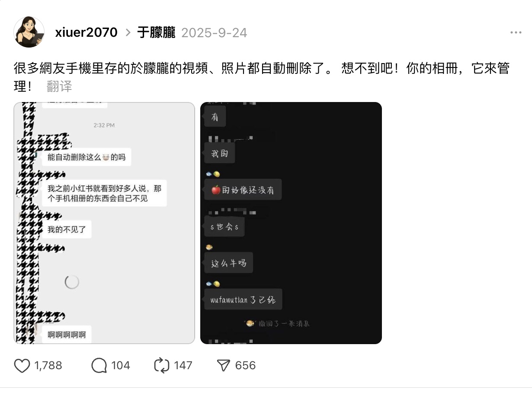Click the 104 comments count
The image size is (532, 396).
[x=121, y=366]
